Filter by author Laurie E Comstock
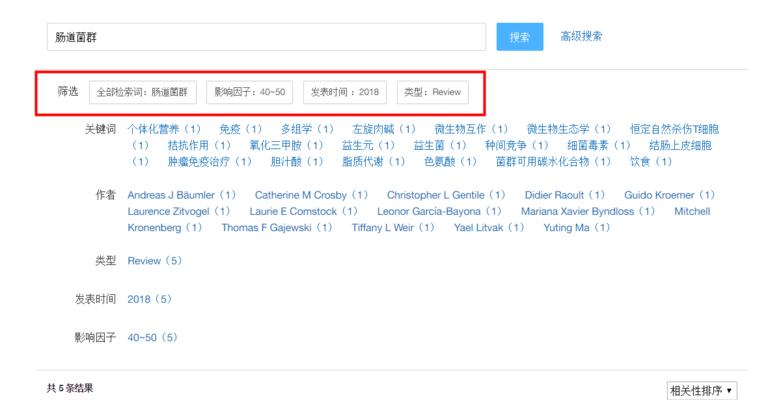The image size is (768, 400). point(304,211)
